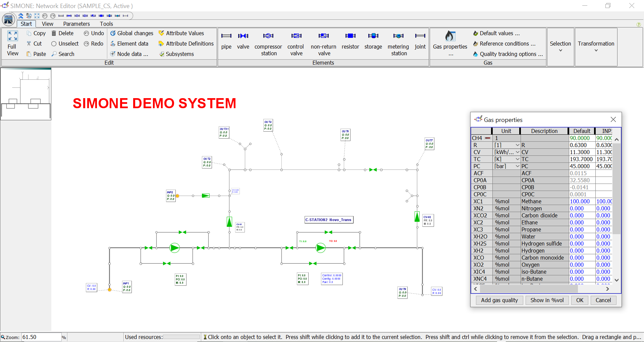Click the Search command
This screenshot has height=342, width=644.
[x=63, y=54]
